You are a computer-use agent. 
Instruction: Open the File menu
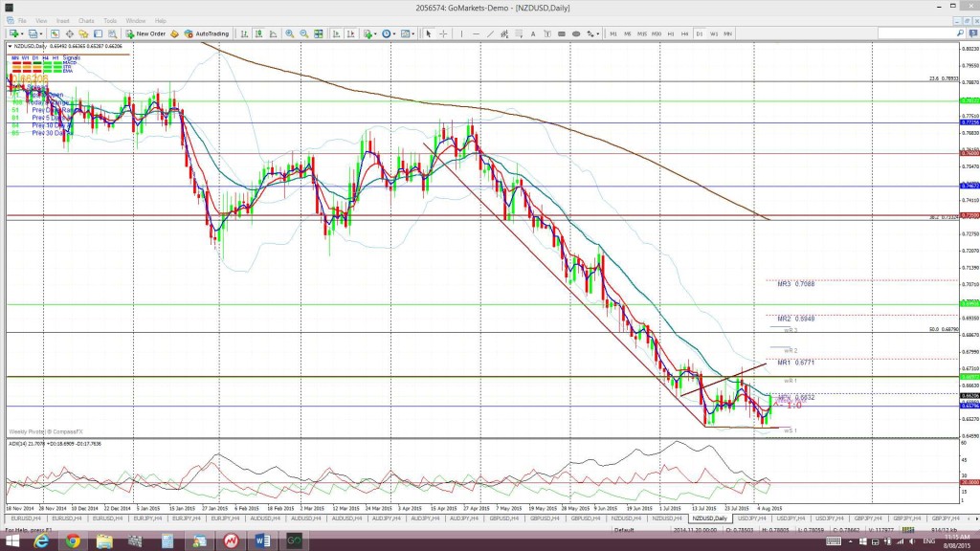(22, 21)
